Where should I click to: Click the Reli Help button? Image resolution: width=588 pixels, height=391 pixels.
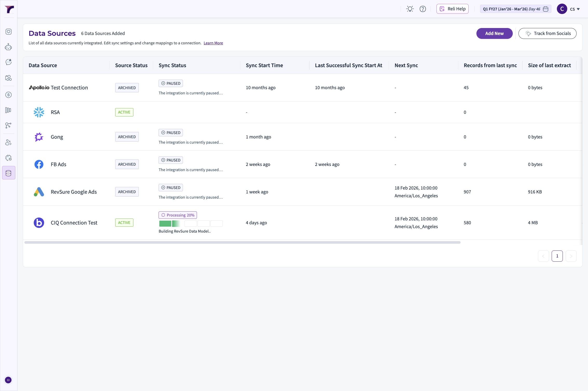pyautogui.click(x=452, y=9)
